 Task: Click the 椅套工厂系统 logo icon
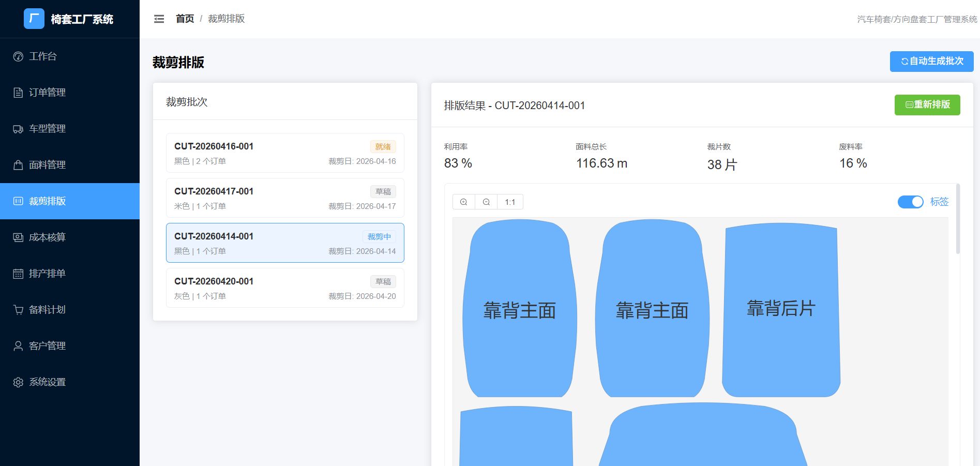coord(34,19)
